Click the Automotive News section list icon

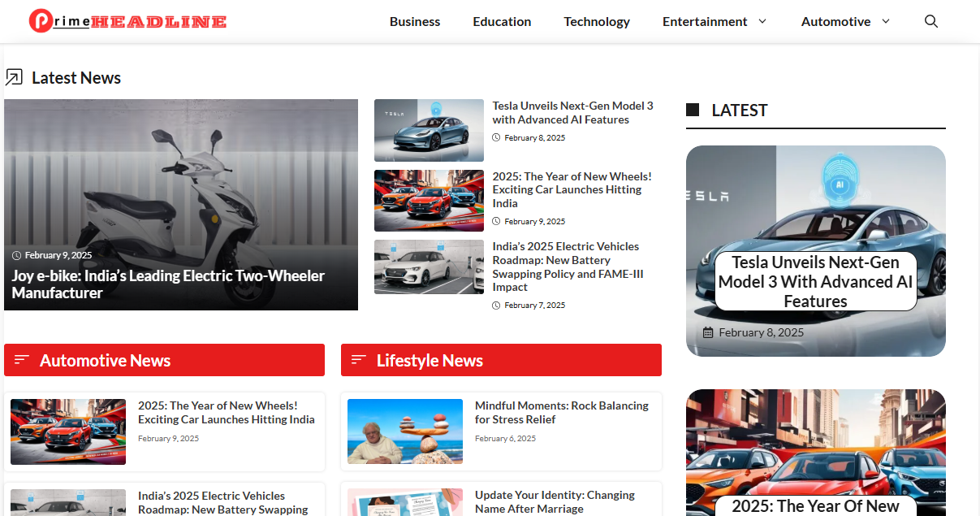click(22, 360)
